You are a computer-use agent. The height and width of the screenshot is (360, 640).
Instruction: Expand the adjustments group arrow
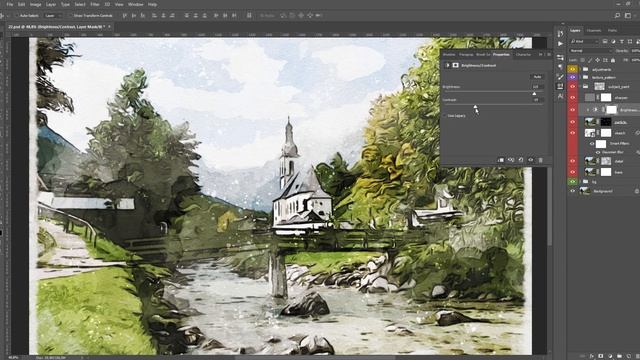pos(580,69)
